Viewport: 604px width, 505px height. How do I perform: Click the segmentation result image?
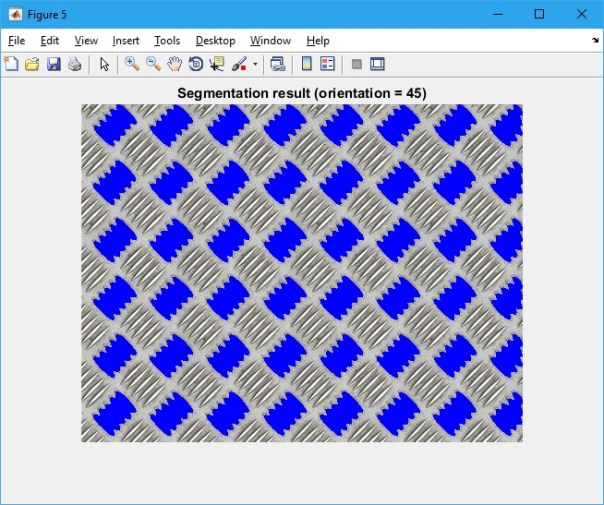(x=301, y=273)
